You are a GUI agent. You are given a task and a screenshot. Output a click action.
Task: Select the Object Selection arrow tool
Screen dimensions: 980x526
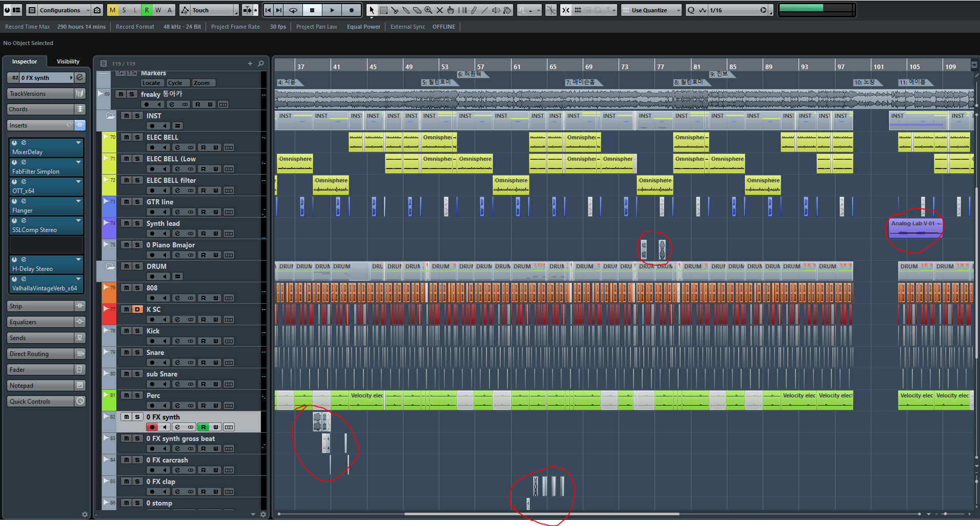372,10
